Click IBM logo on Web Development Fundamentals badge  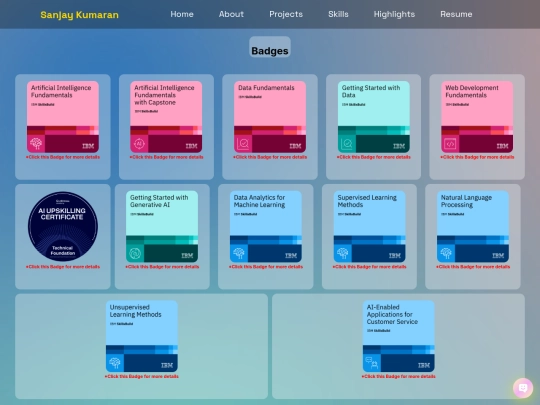(502, 146)
